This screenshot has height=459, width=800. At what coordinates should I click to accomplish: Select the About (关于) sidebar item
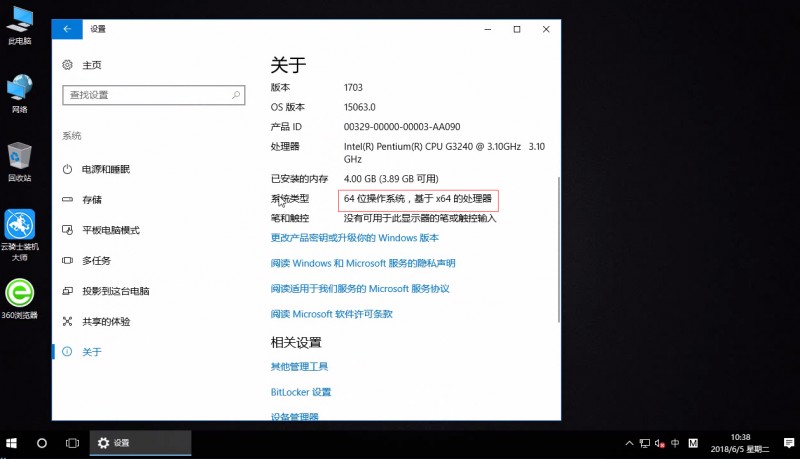coord(92,352)
